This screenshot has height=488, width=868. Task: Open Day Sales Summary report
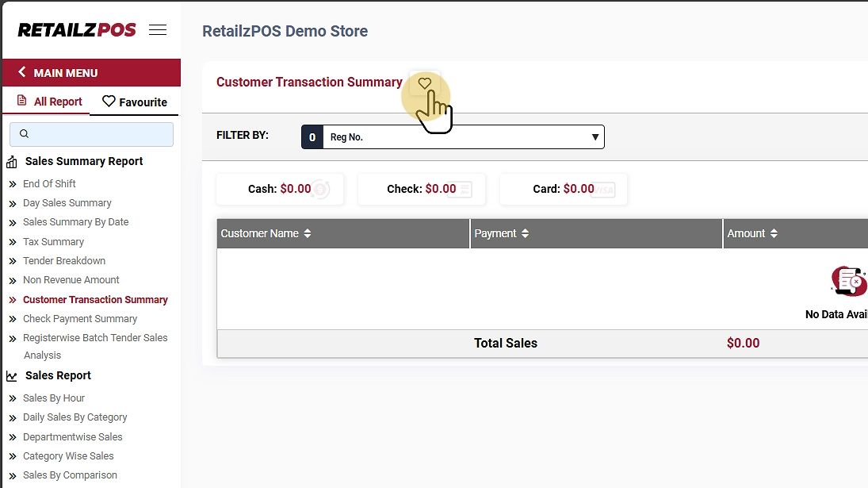coord(67,203)
